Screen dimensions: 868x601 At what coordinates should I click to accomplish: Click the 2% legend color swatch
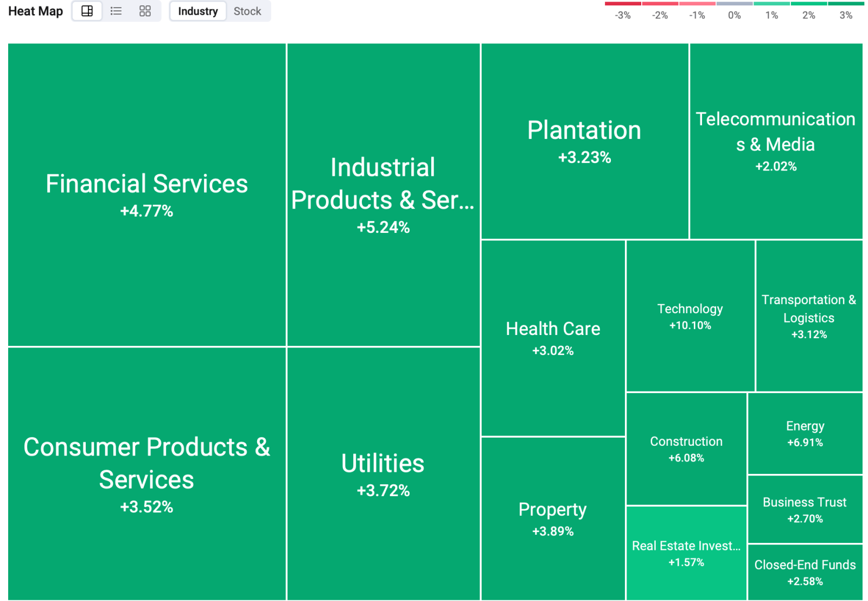[x=809, y=4]
